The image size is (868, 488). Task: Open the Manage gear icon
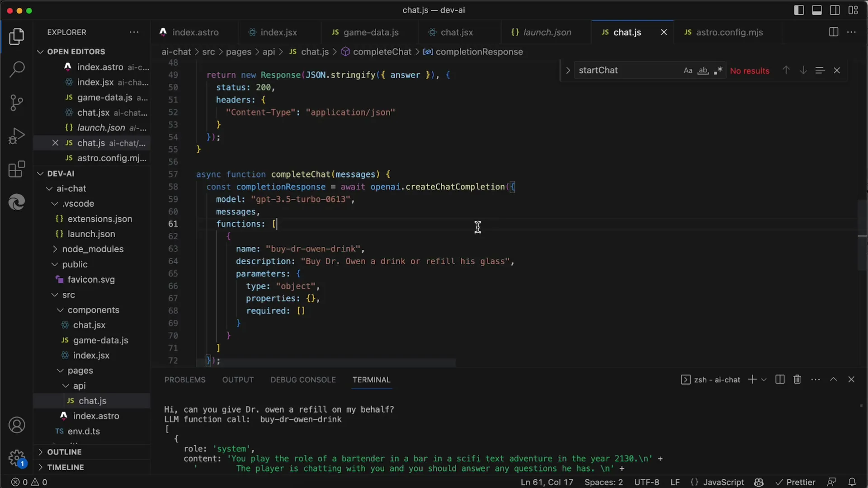17,458
